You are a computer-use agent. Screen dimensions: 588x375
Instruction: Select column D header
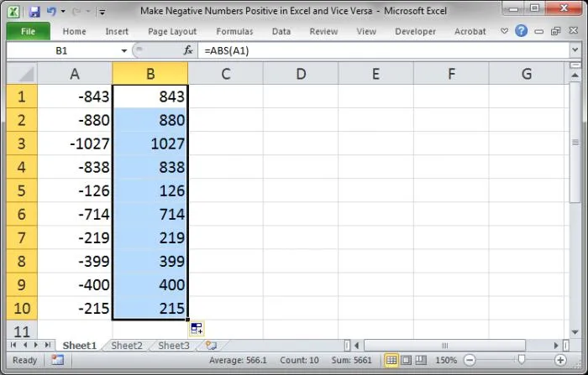click(x=301, y=74)
